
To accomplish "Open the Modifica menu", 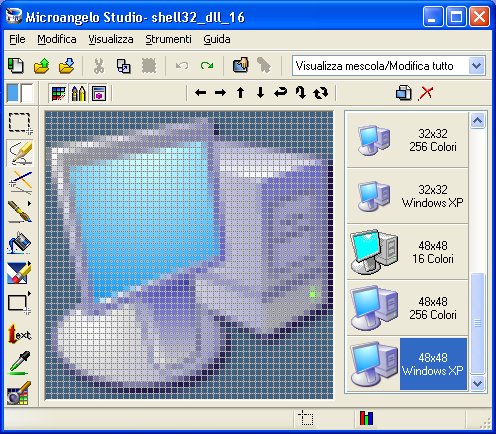I will tap(57, 39).
